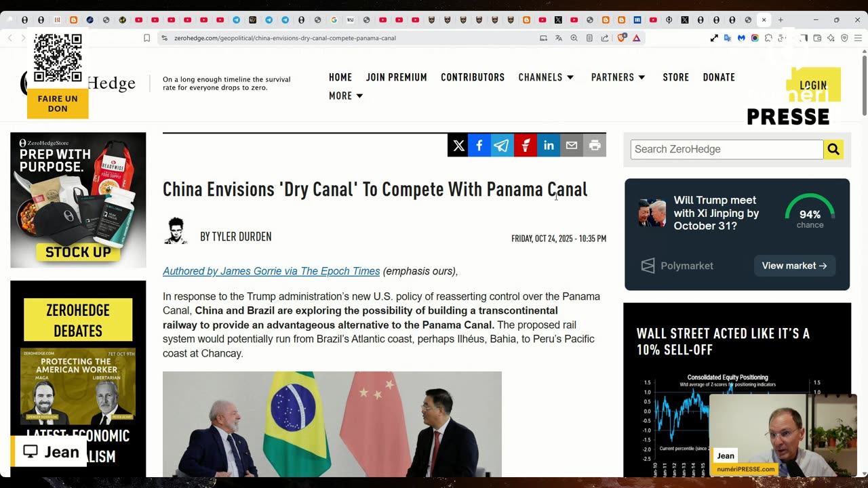Bookmark this page in address bar
868x488 pixels.
146,38
